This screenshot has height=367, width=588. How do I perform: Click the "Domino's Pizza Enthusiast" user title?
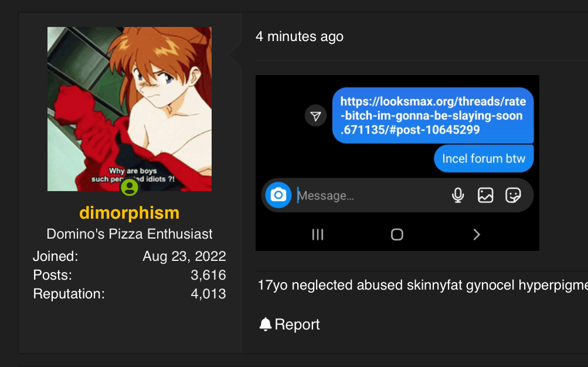pos(129,234)
